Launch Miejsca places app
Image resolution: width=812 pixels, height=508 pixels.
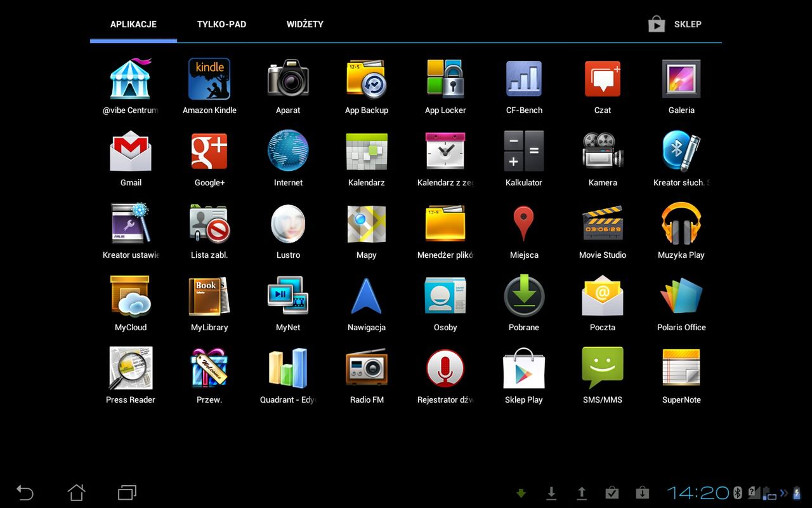[x=524, y=224]
